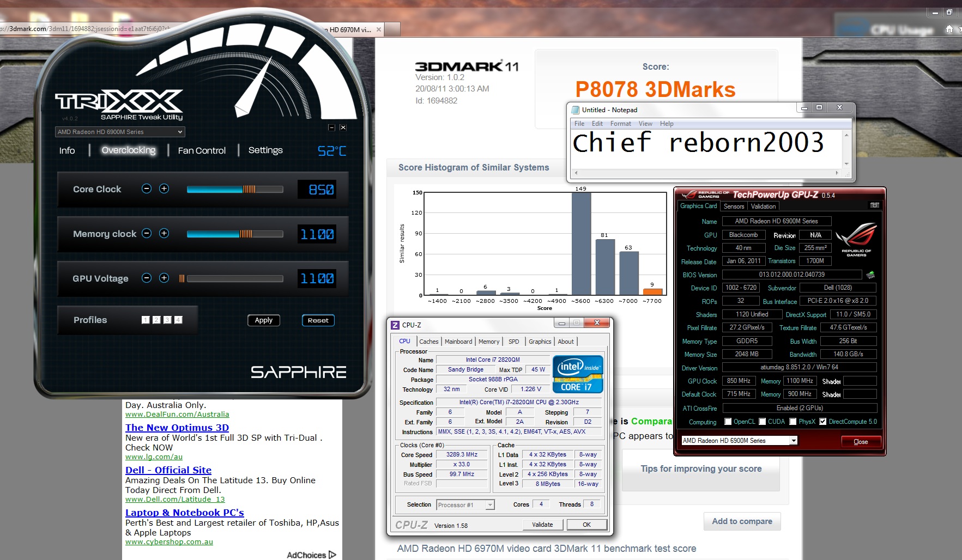Select TRIXX profile slot 2
This screenshot has width=962, height=560.
[x=156, y=320]
